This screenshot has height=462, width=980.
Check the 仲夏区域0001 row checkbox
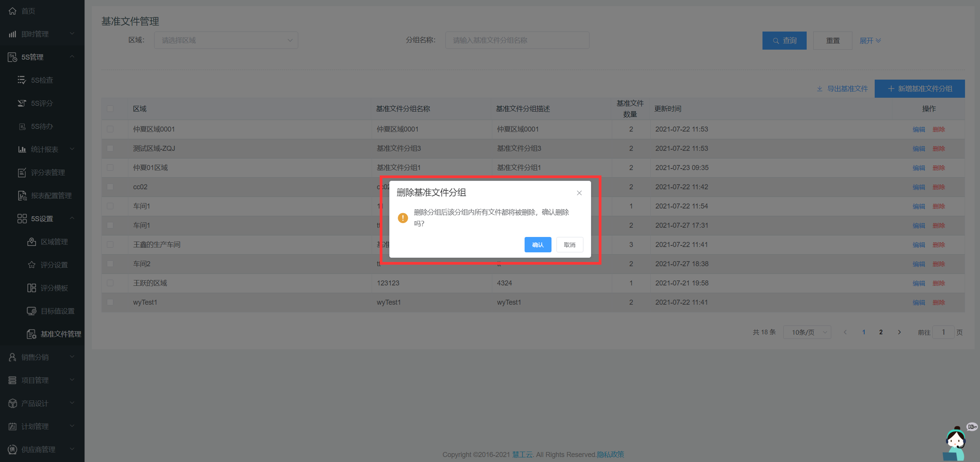click(x=110, y=129)
